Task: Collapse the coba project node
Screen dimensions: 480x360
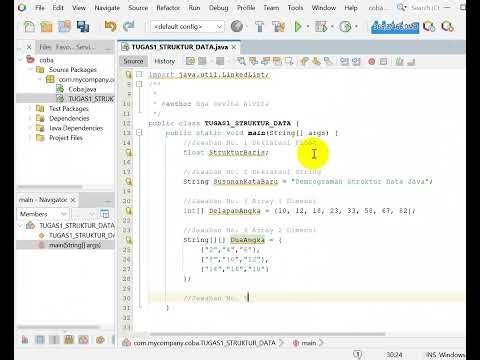Action: point(21,60)
